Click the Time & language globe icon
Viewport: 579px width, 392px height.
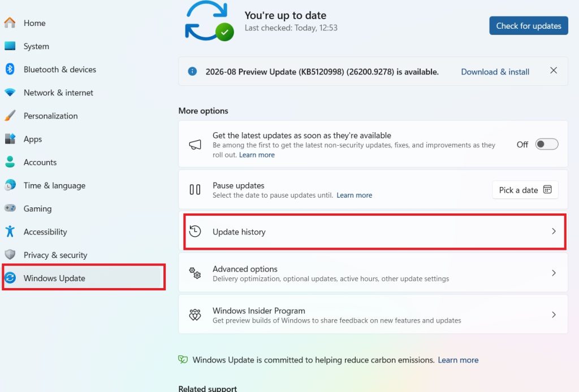click(10, 185)
